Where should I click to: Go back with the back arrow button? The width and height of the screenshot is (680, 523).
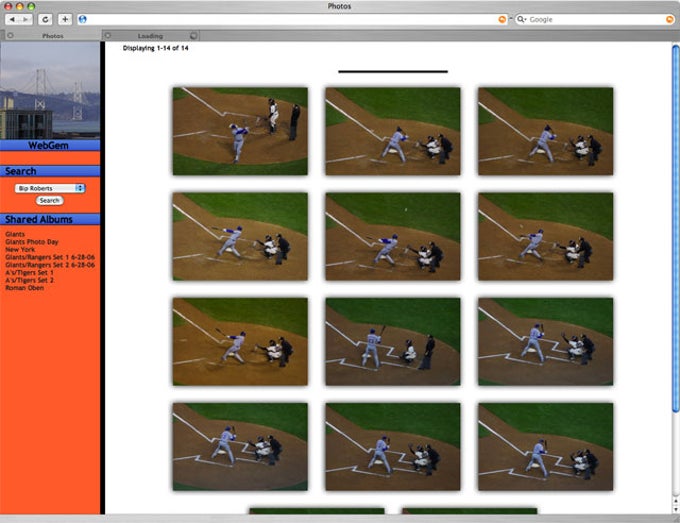coord(12,20)
